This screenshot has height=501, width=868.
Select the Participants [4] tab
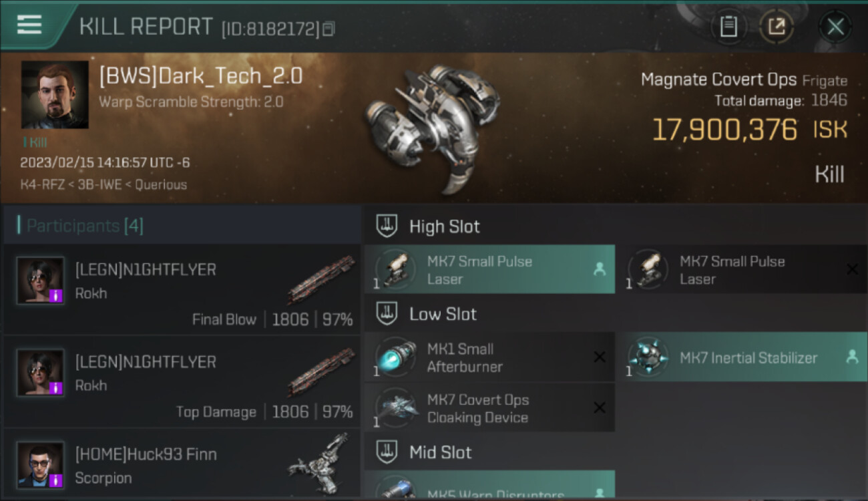pyautogui.click(x=85, y=226)
